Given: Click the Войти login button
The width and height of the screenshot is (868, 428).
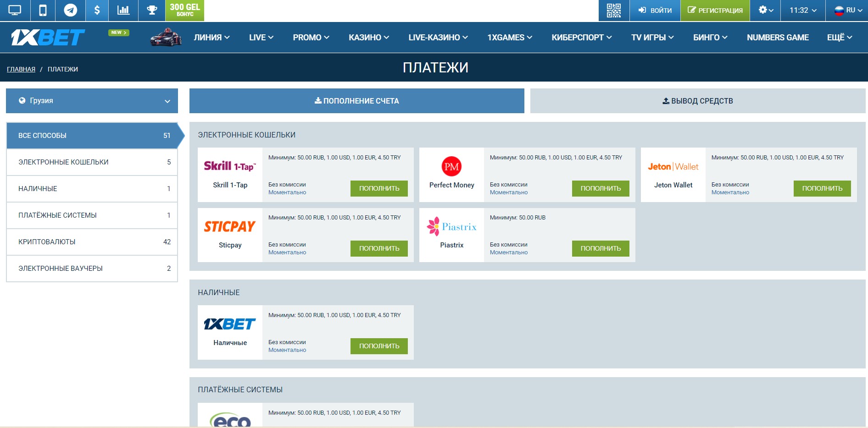Looking at the screenshot, I should [x=655, y=10].
